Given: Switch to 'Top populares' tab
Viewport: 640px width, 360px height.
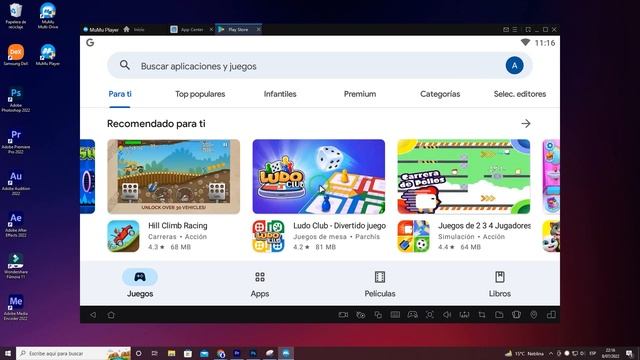Looking at the screenshot, I should pos(200,94).
